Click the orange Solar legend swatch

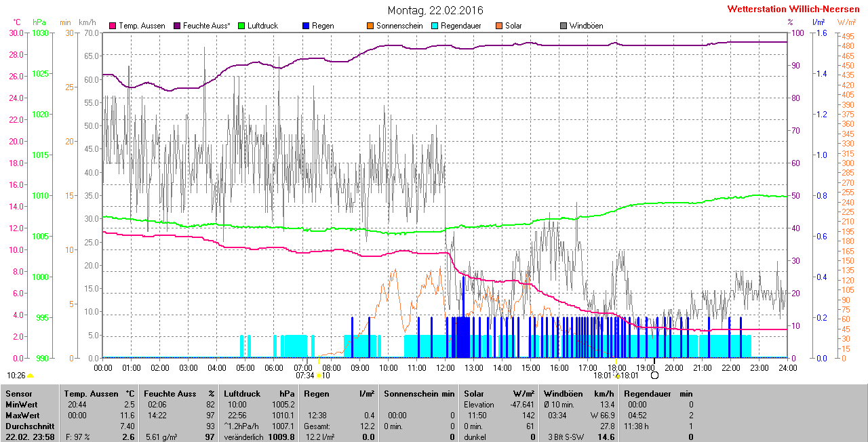499,26
